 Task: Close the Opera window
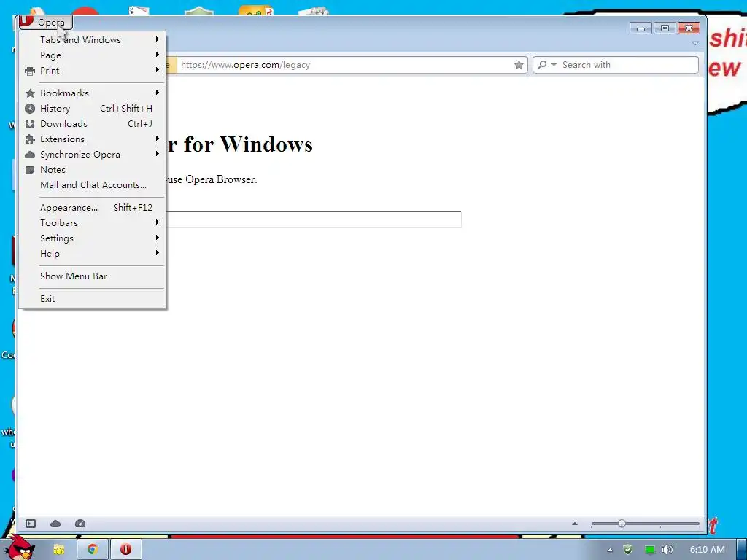(x=689, y=28)
